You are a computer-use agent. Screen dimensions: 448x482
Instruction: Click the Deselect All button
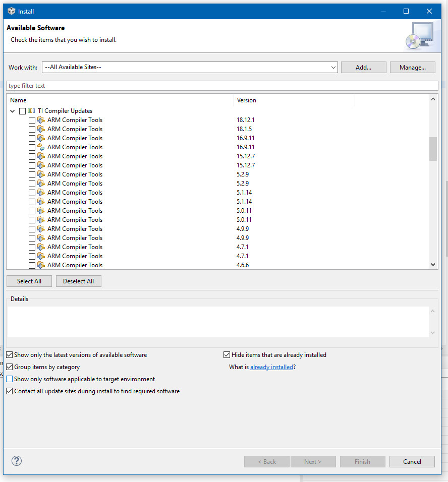coord(79,281)
